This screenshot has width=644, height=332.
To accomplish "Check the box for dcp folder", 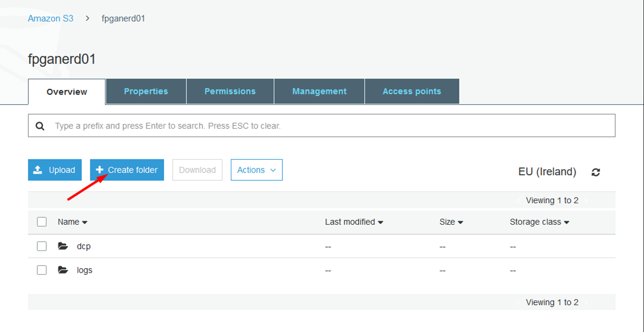I will (x=42, y=246).
